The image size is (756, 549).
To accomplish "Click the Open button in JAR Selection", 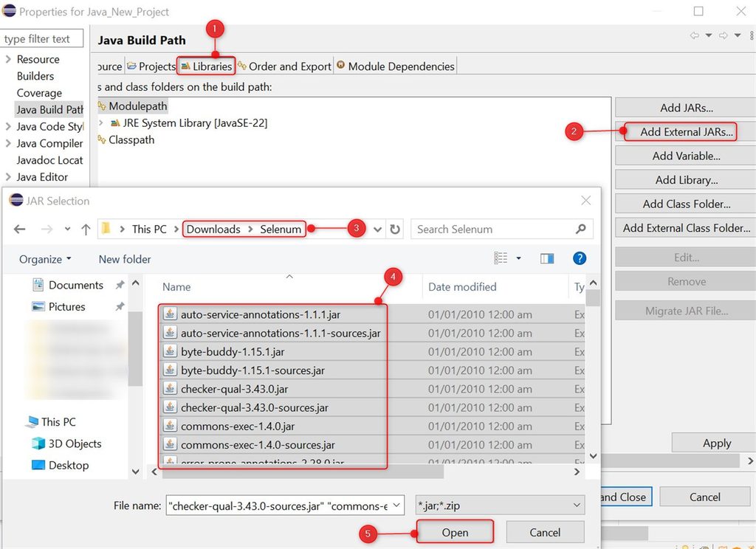I will click(455, 532).
